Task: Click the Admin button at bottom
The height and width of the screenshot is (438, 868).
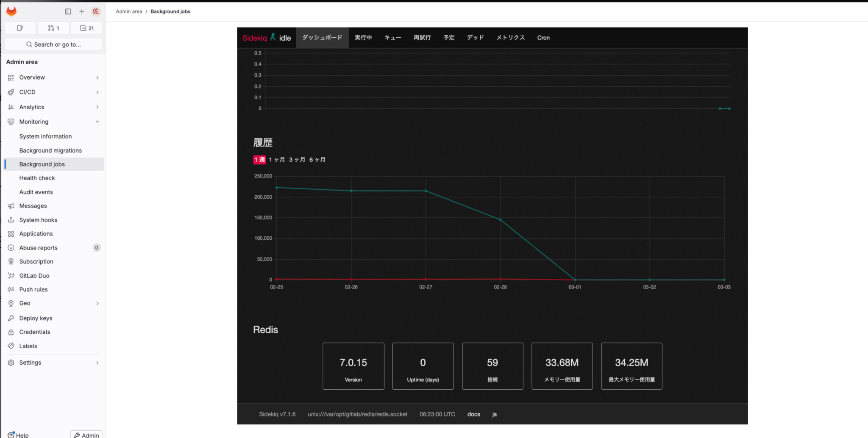Action: (86, 435)
